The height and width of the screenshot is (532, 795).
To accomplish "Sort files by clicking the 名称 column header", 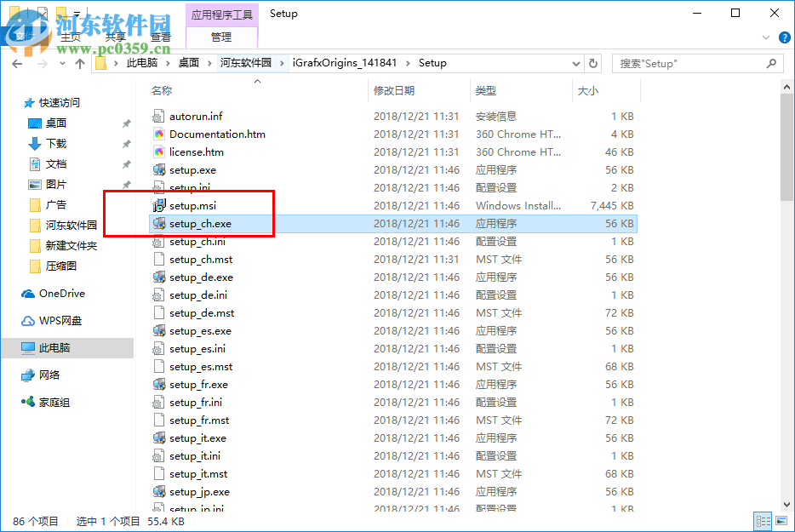I will [162, 90].
